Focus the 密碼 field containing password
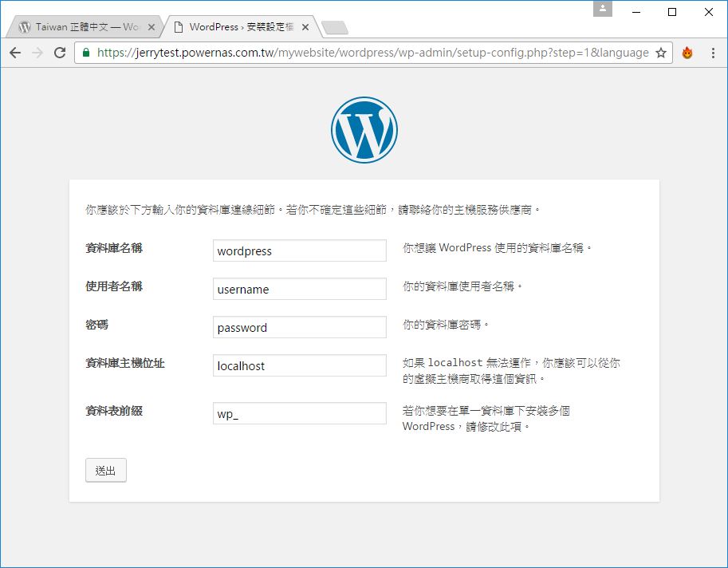The height and width of the screenshot is (568, 728). [300, 327]
